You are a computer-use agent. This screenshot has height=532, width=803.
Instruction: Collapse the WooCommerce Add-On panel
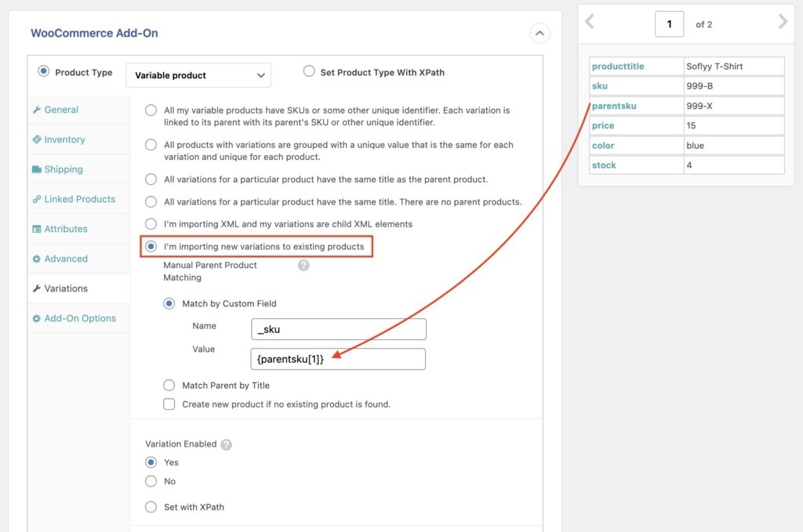coord(540,33)
